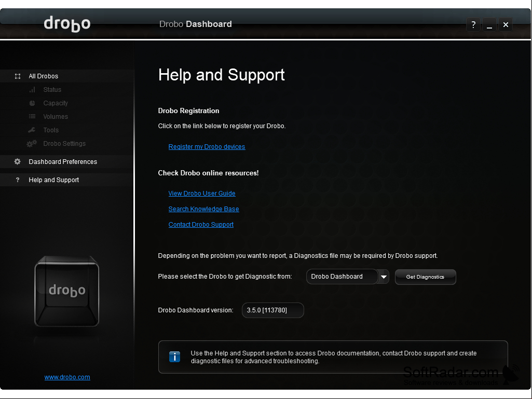Click the Drobo device image in the sidebar
Viewport: 532px width, 399px height.
[67, 292]
